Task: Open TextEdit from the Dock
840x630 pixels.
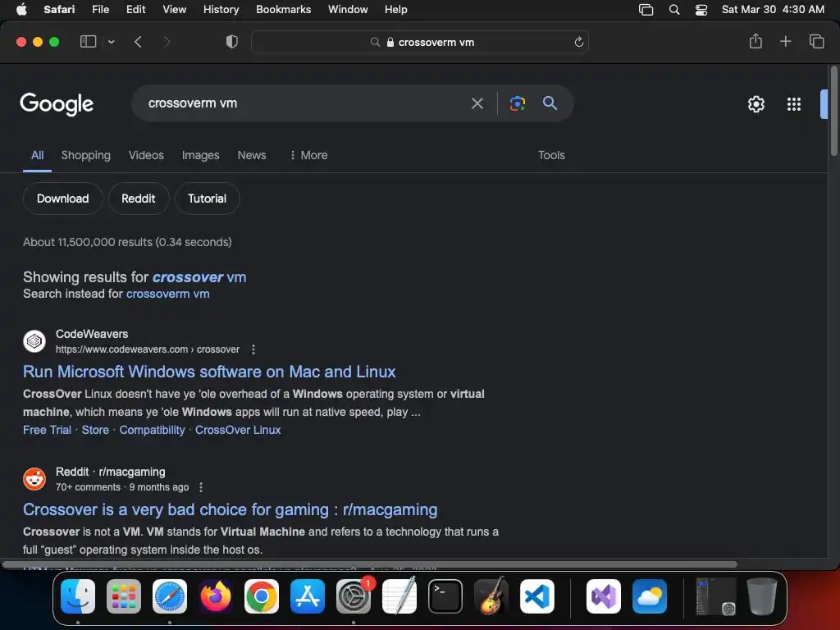Action: click(399, 596)
